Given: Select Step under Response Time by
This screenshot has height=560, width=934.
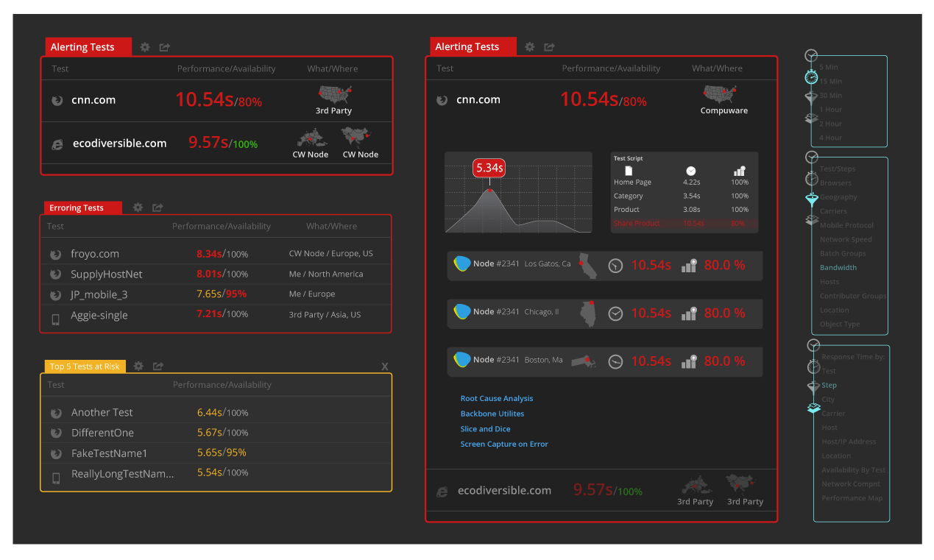Looking at the screenshot, I should (x=829, y=385).
